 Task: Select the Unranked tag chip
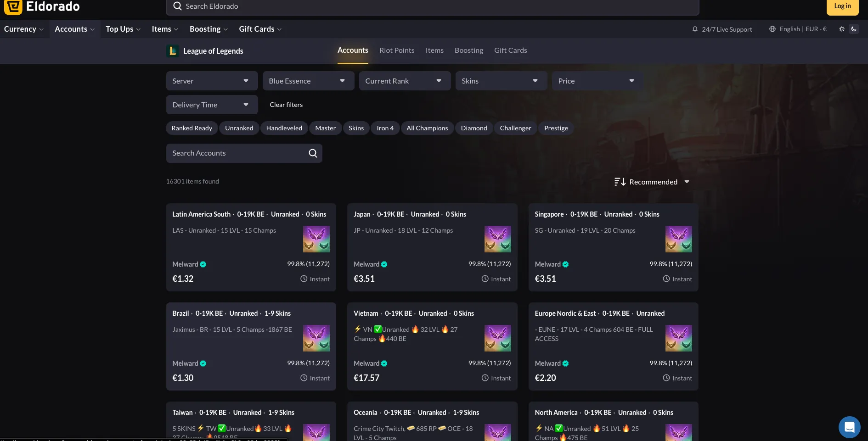point(239,128)
